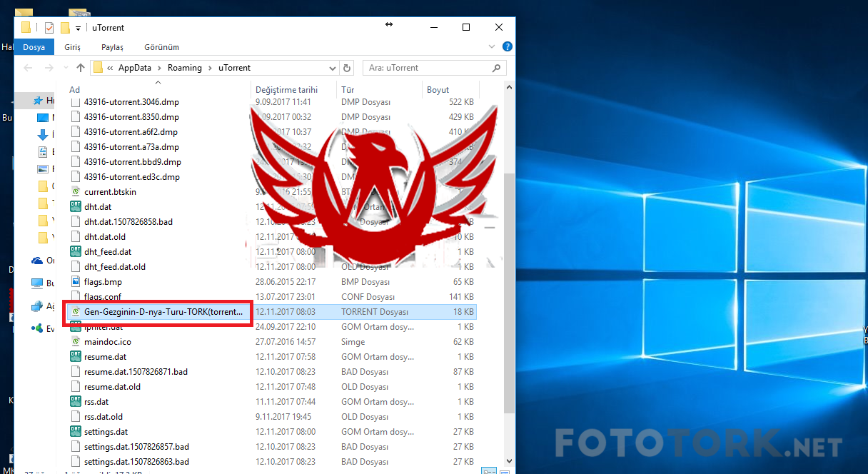The height and width of the screenshot is (474, 868).
Task: Open the This PC icon in sidebar
Action: (37, 283)
